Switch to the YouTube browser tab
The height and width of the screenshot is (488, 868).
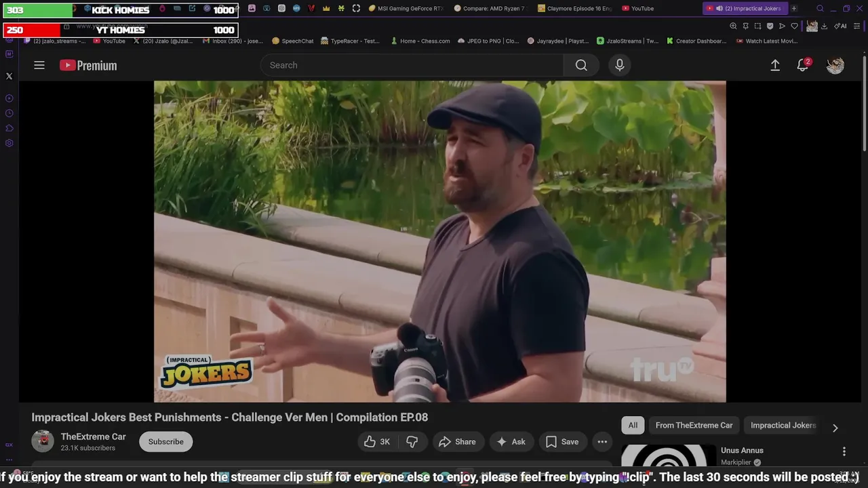coord(637,8)
